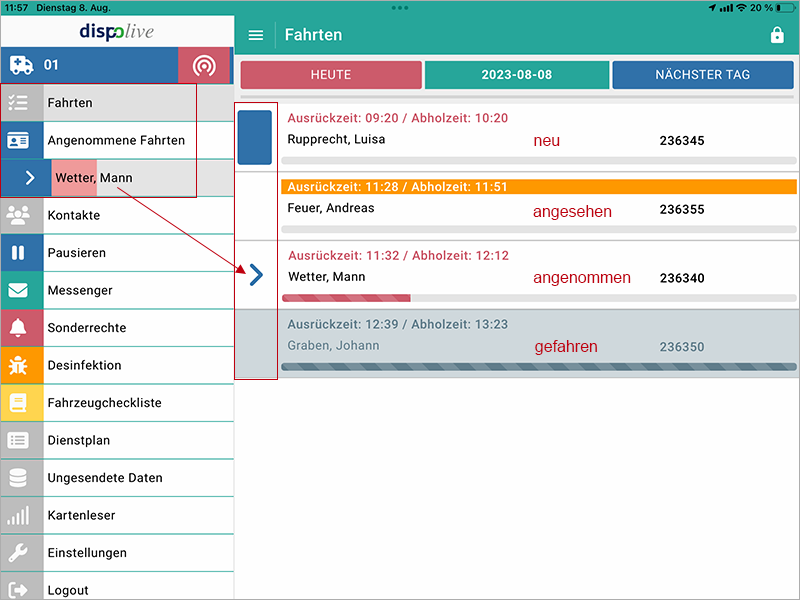Tap the dispolive logo
This screenshot has height=600, width=800.
pos(117,32)
